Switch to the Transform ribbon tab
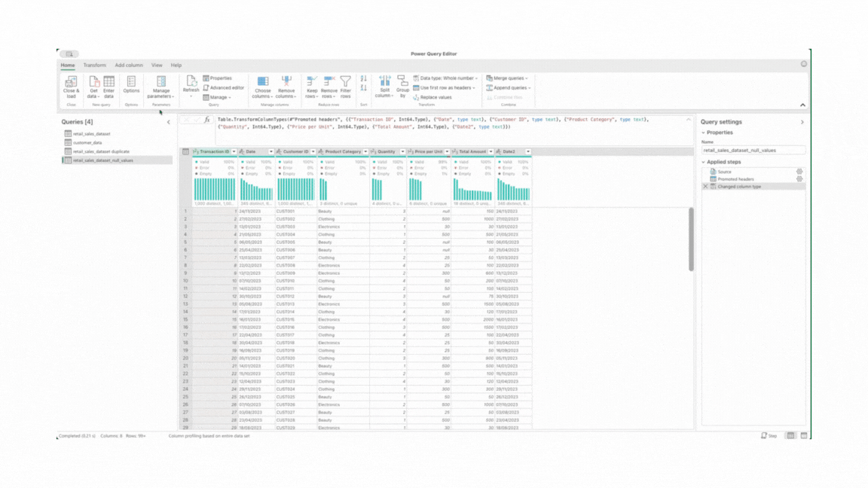Screen dimensions: 868x488 pos(95,66)
